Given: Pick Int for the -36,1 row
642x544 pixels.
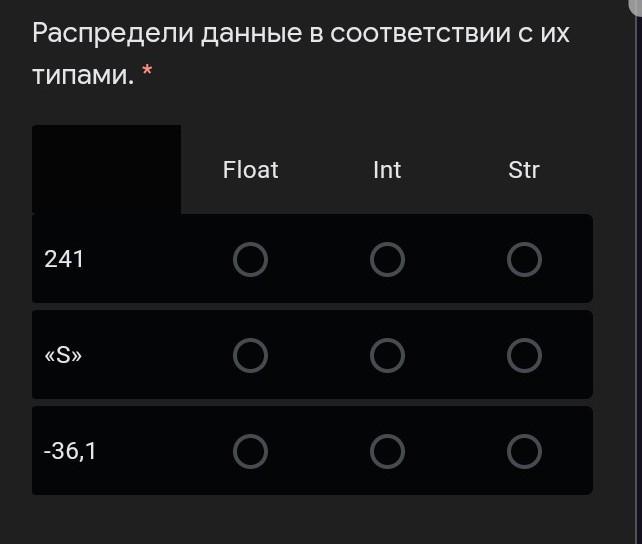Looking at the screenshot, I should (x=387, y=452).
